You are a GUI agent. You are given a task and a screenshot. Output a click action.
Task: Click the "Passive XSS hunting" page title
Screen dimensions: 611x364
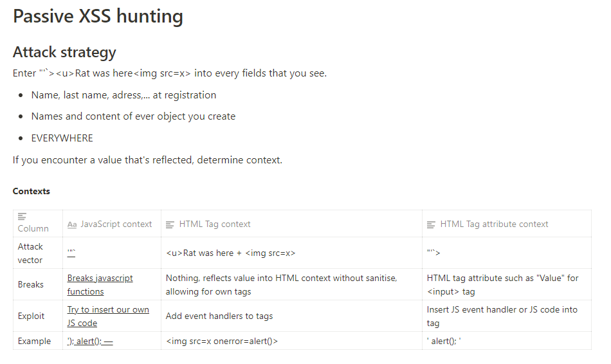(x=98, y=16)
